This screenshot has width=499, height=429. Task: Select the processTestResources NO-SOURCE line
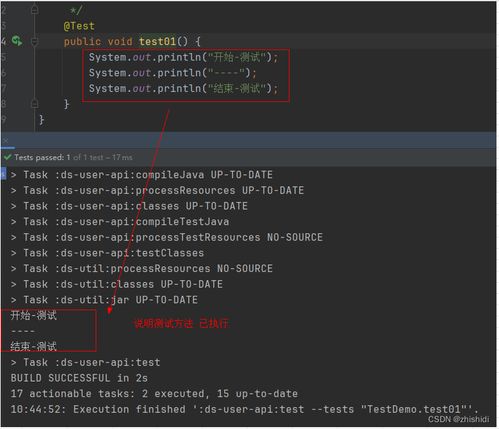(x=167, y=237)
